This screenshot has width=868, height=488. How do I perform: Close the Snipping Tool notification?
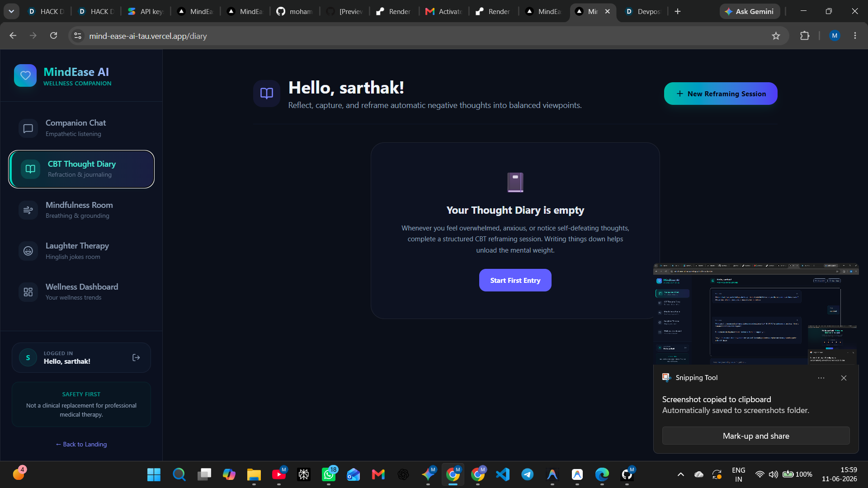point(844,378)
